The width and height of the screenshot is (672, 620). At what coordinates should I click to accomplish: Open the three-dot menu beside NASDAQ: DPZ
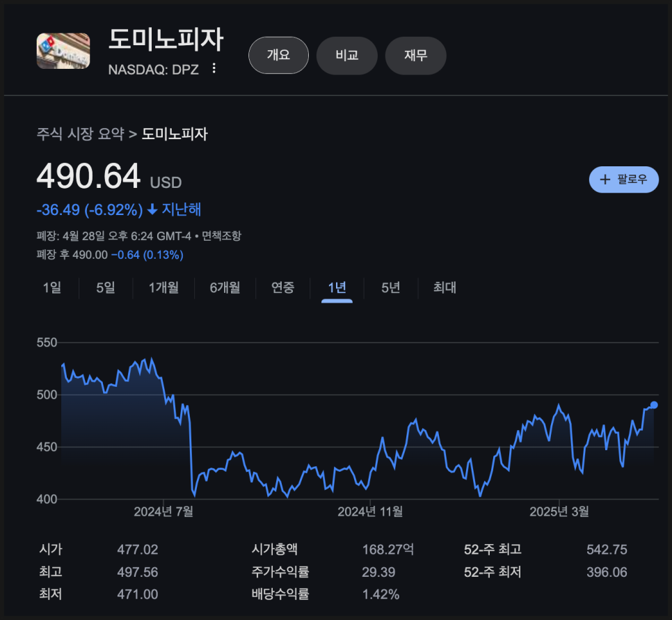click(214, 69)
